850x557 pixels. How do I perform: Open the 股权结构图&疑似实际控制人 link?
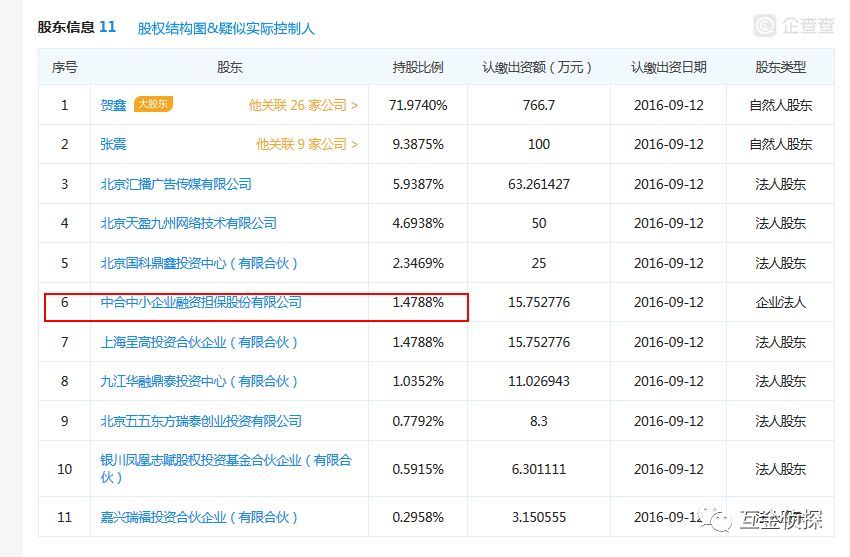[x=226, y=28]
